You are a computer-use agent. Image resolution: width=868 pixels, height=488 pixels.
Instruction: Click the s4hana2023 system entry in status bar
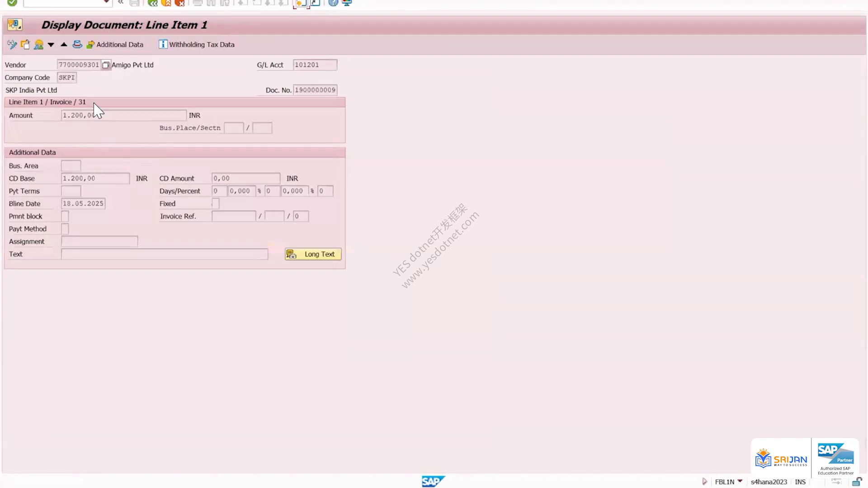(769, 482)
